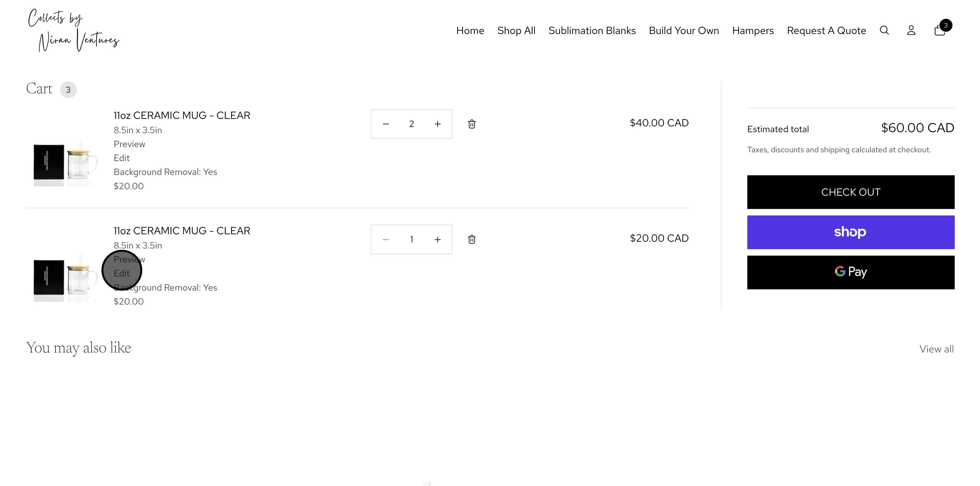
Task: Click View all recommendations link
Action: point(936,349)
